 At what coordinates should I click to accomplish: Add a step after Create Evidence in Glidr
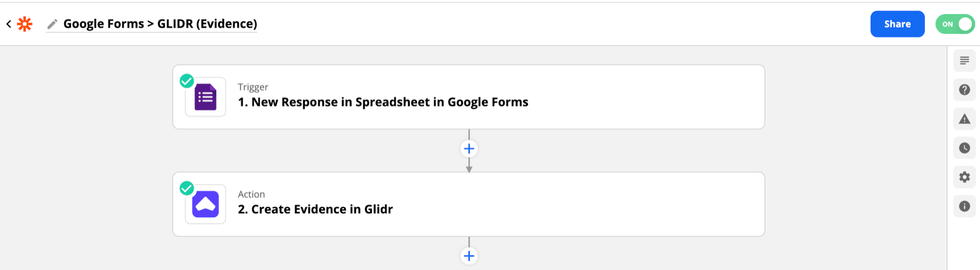pos(469,256)
